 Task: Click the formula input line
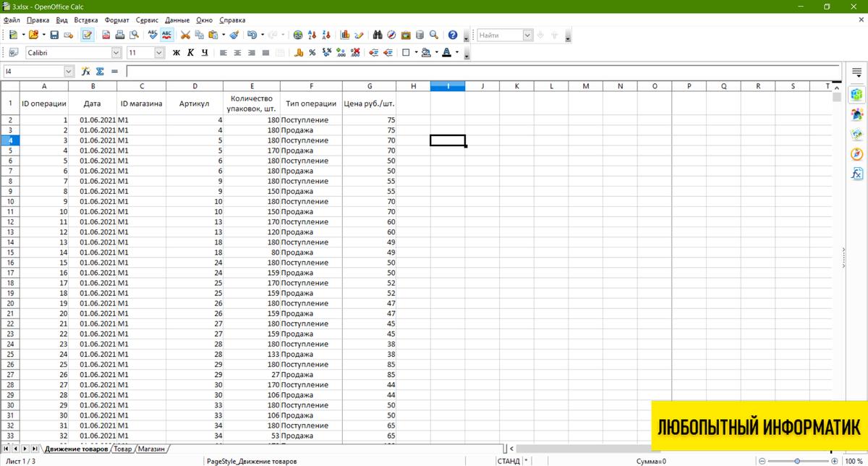(482, 72)
